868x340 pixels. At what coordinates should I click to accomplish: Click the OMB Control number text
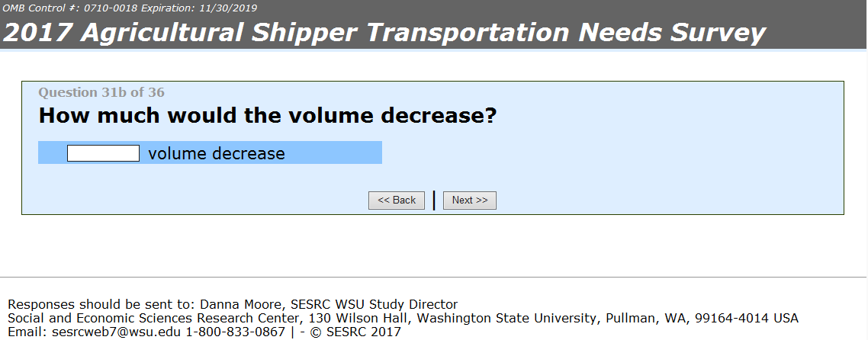pyautogui.click(x=56, y=8)
